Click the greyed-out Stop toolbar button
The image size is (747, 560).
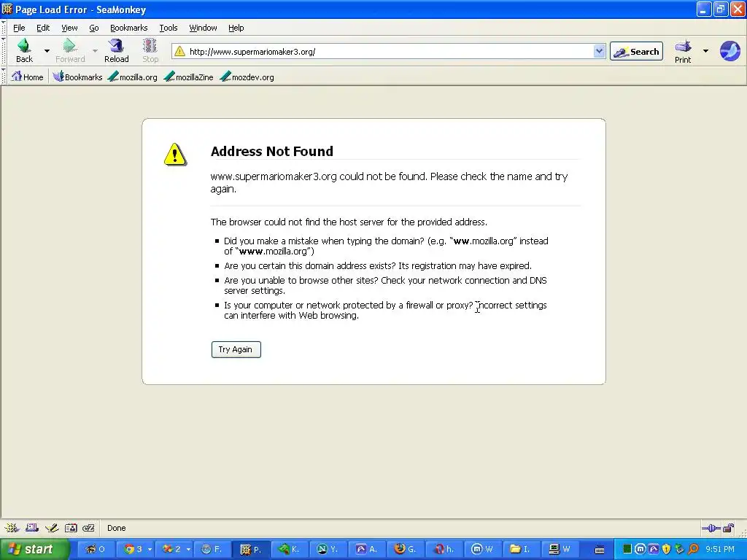point(150,51)
